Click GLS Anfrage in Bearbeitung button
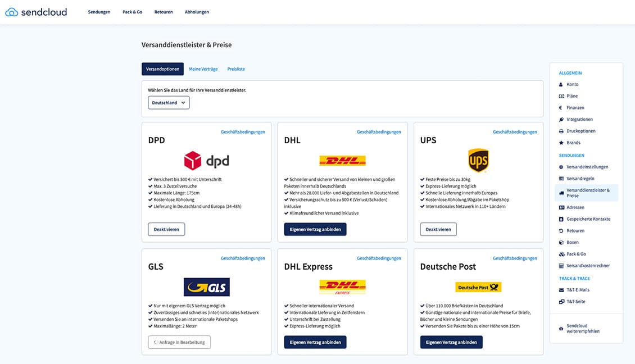 click(179, 342)
